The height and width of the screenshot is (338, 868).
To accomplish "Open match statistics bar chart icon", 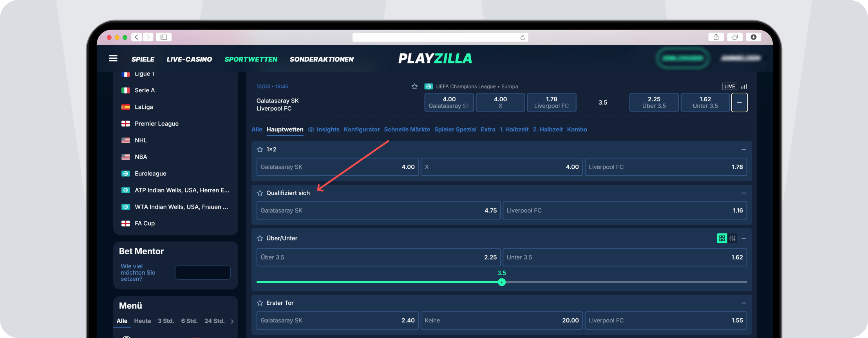I will pos(744,86).
